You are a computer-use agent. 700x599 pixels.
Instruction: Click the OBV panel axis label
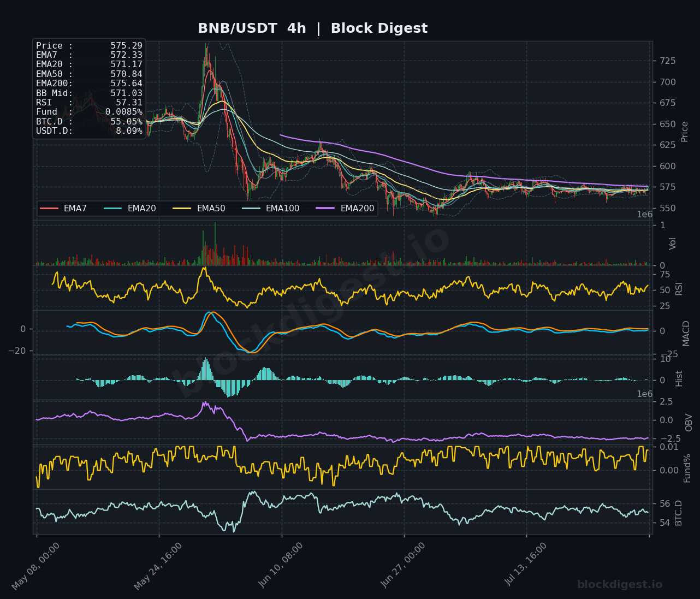(x=689, y=423)
